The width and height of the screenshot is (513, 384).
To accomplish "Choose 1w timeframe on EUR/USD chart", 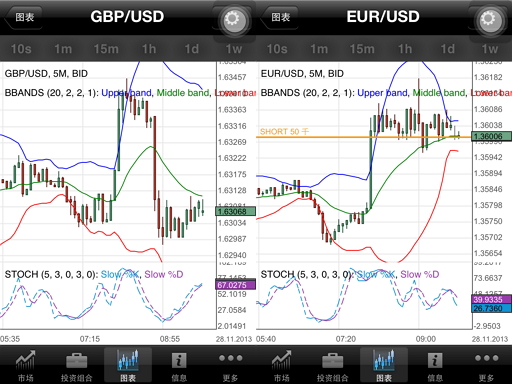I will coord(490,49).
